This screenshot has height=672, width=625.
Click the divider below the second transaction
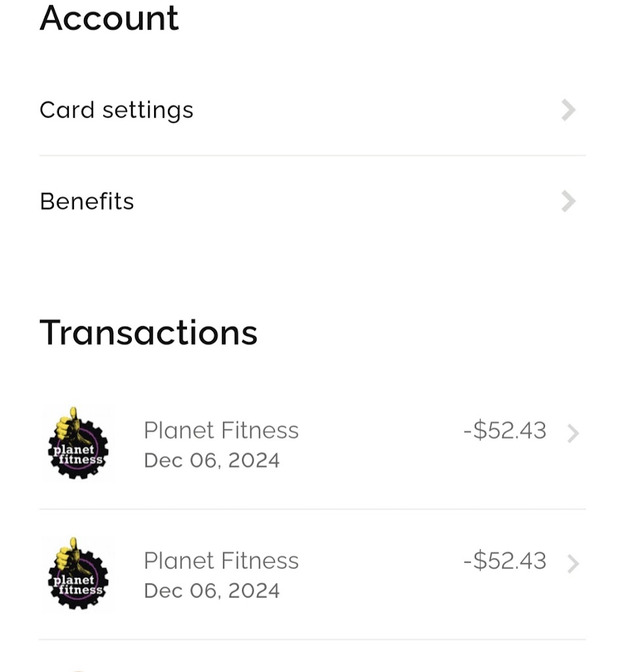pos(312,640)
